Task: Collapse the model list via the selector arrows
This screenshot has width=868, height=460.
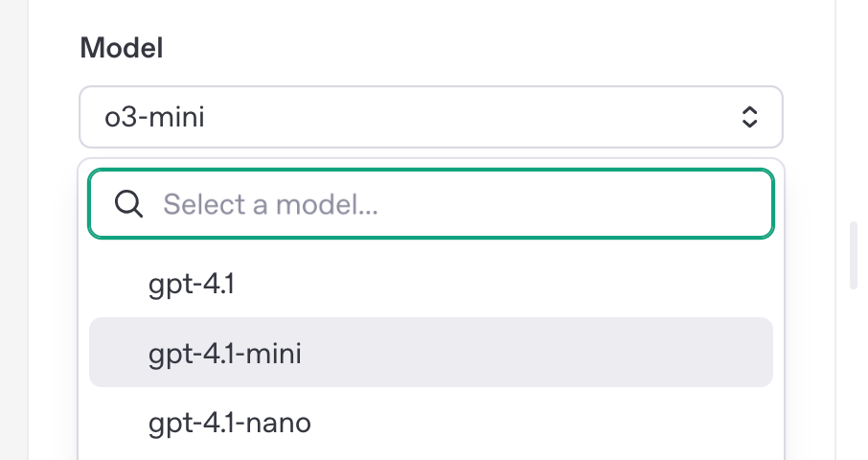Action: 749,117
